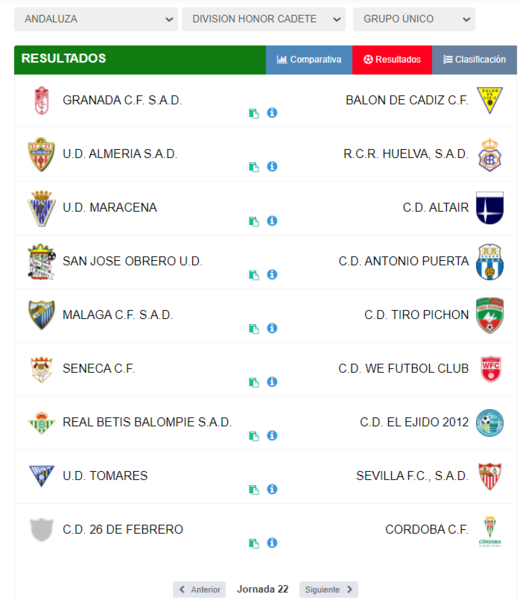The image size is (520, 600).
Task: Click green match report icon for Almeria match
Action: click(x=254, y=167)
